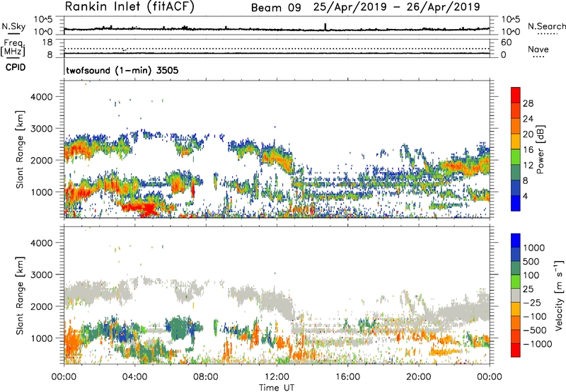Click the velocity color bar red bottom segment

point(516,350)
